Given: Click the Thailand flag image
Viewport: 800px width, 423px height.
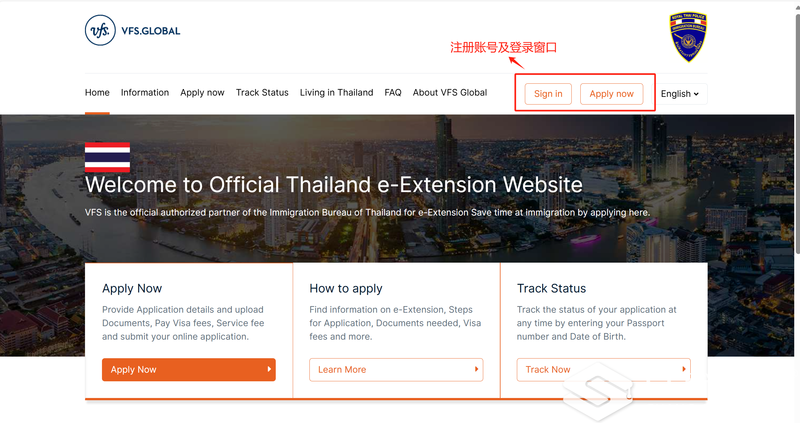Looking at the screenshot, I should pos(108,157).
